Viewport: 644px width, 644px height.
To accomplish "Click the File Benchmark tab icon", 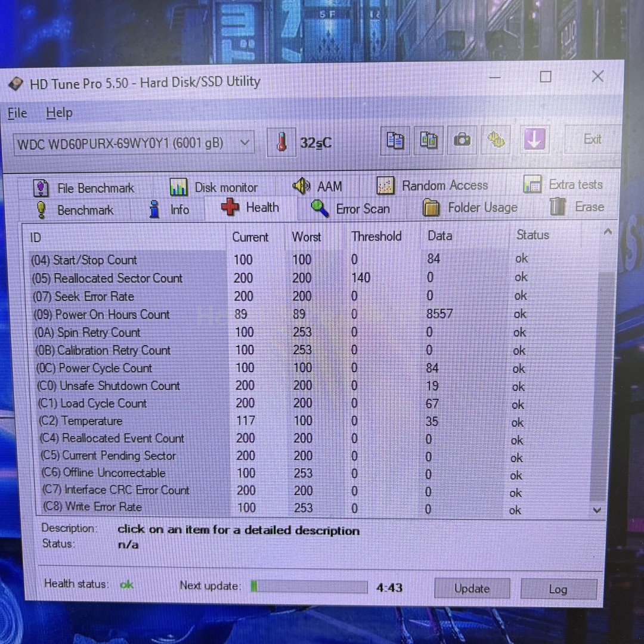I will (x=41, y=188).
